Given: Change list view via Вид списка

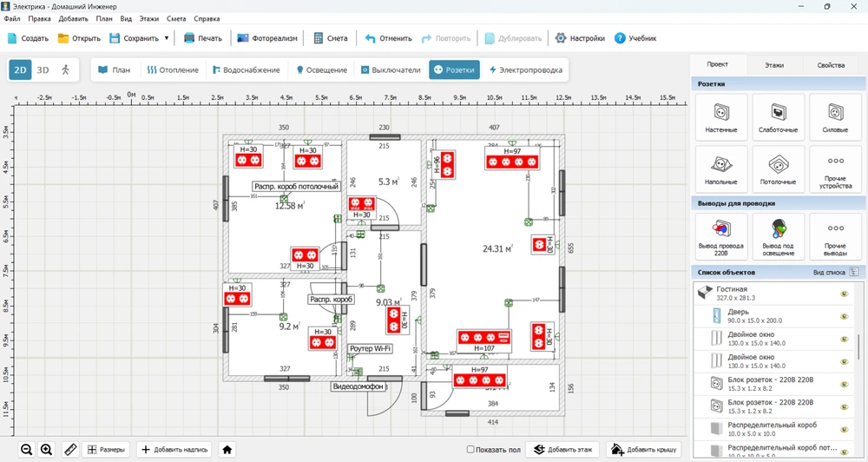Looking at the screenshot, I should (x=834, y=272).
